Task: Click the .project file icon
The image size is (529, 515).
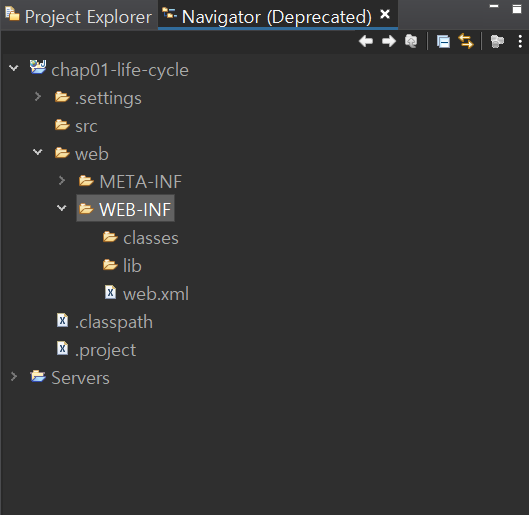Action: coord(62,348)
